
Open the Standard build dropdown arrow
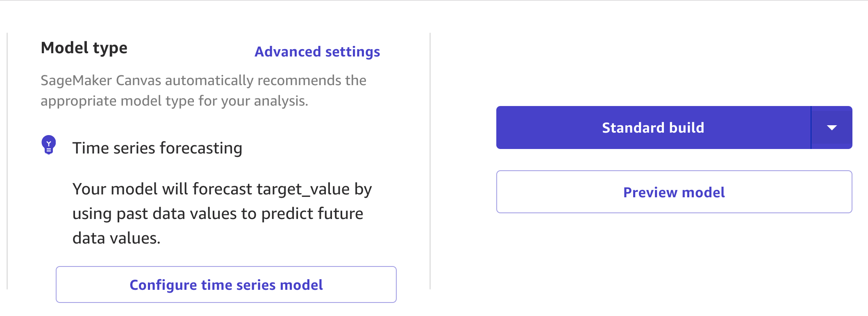[832, 128]
